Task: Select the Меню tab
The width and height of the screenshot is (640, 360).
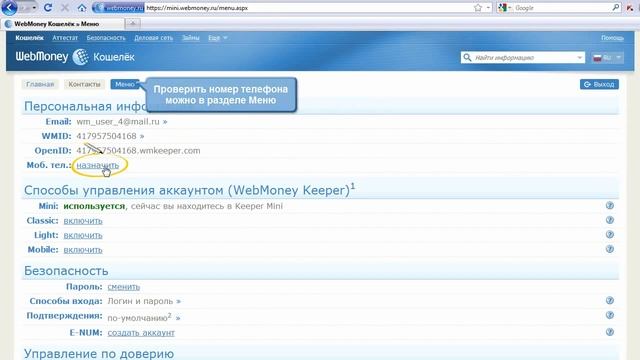Action: (x=125, y=84)
